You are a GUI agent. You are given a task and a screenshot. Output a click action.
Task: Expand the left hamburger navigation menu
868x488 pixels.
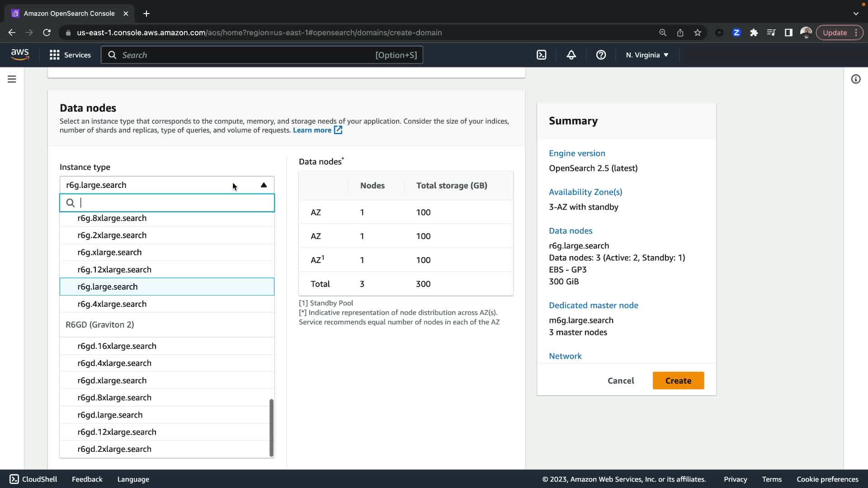pos(12,79)
